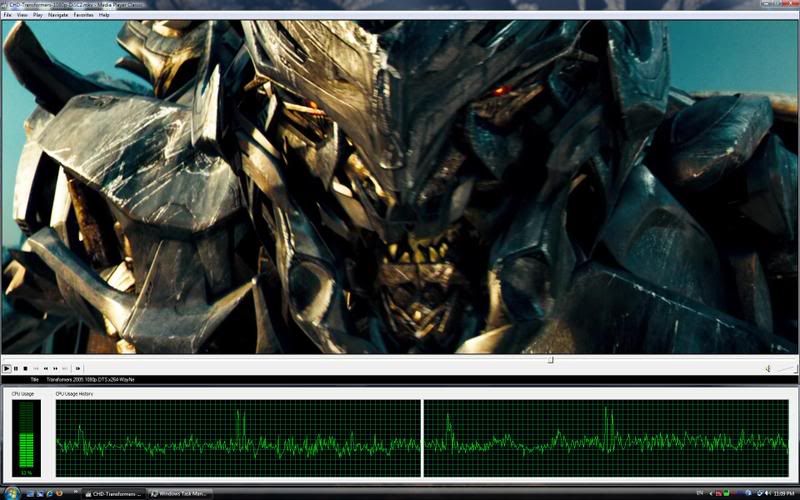Open the View menu
Screen dimensions: 800x500
tap(21, 15)
